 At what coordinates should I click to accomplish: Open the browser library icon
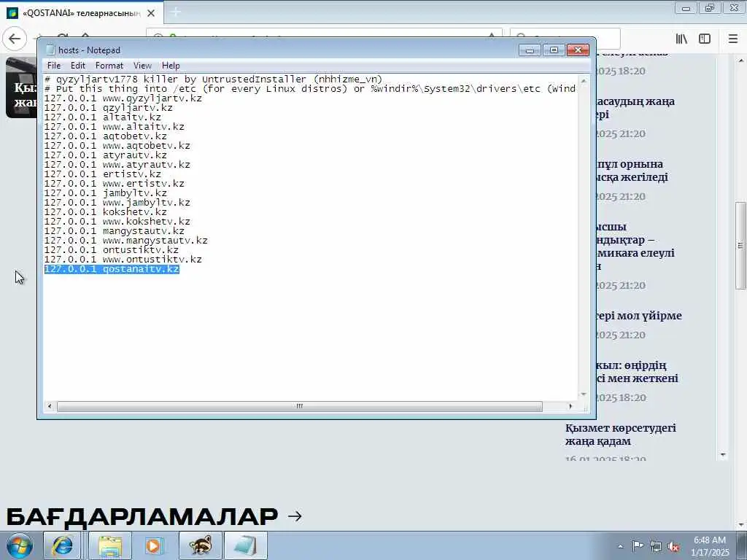tap(681, 39)
